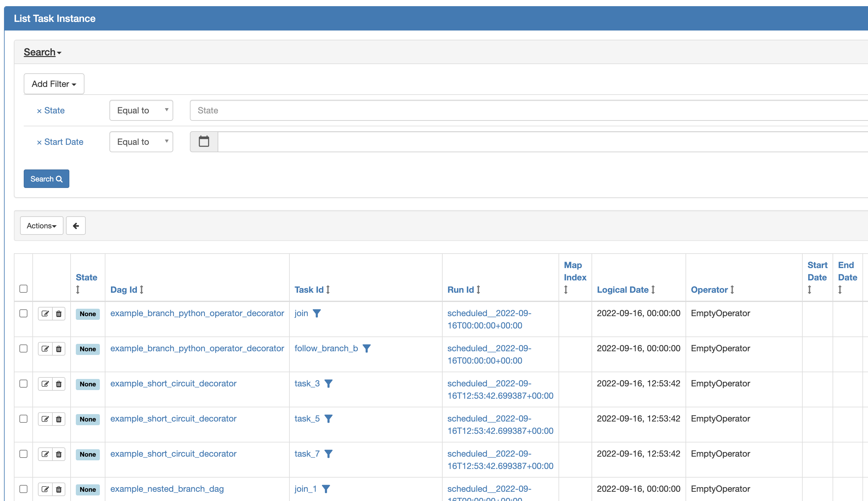
Task: Remove the State filter with its × icon
Action: click(x=39, y=111)
